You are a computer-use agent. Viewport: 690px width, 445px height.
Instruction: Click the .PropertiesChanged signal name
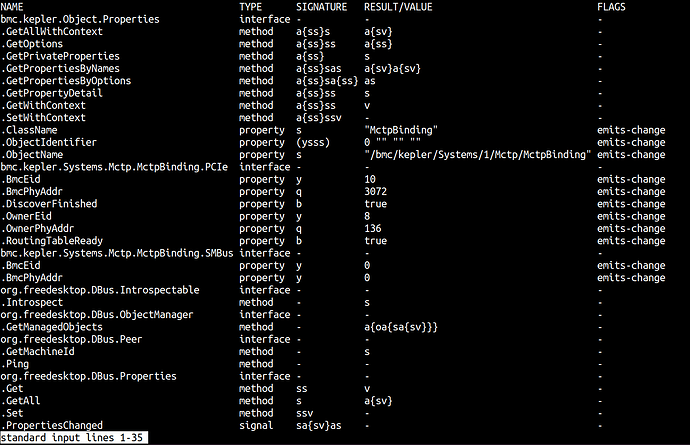tap(52, 425)
